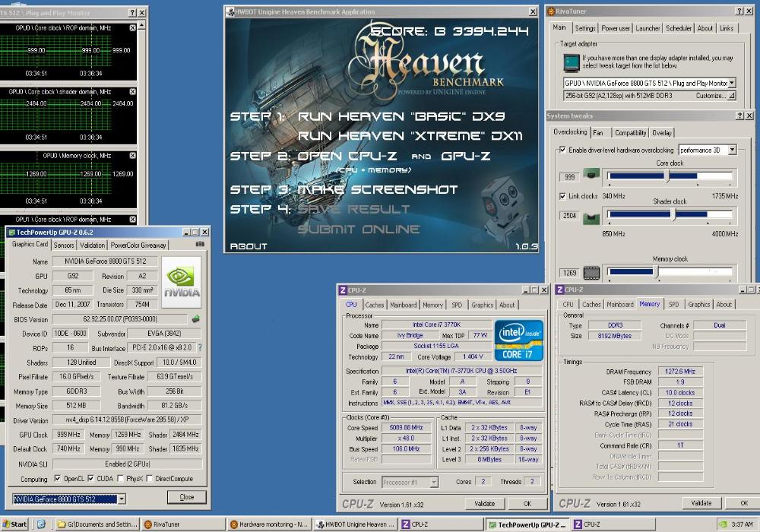Click SUBMIT ONLINE in Heaven Benchmark
The height and width of the screenshot is (532, 760).
coord(359,230)
